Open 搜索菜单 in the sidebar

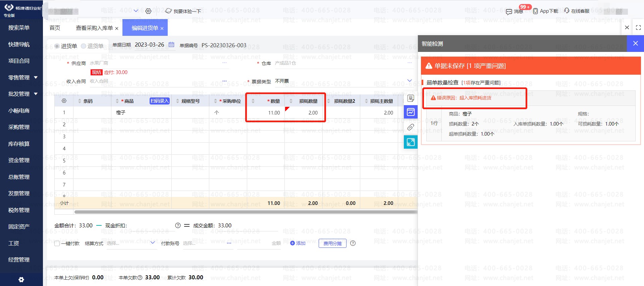tap(19, 27)
